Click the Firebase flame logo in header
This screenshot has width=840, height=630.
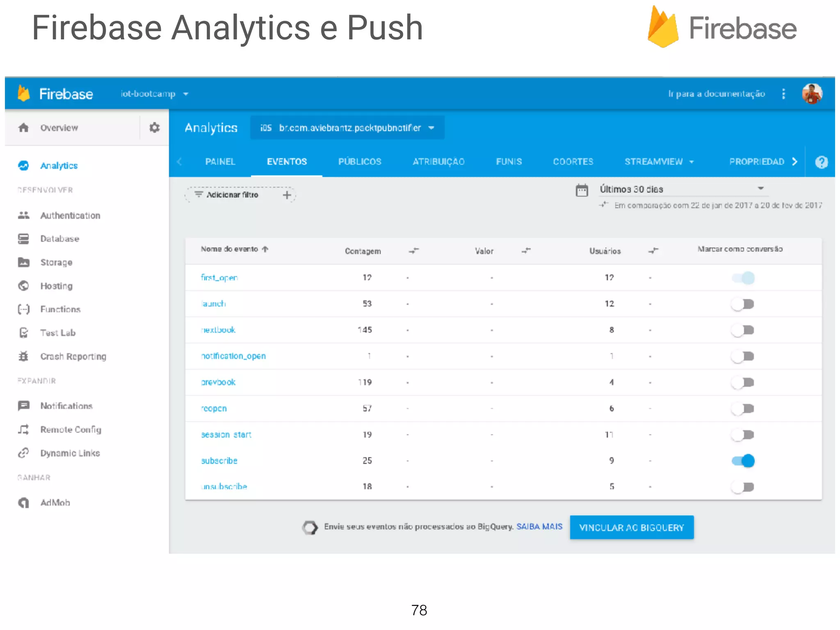pyautogui.click(x=24, y=94)
